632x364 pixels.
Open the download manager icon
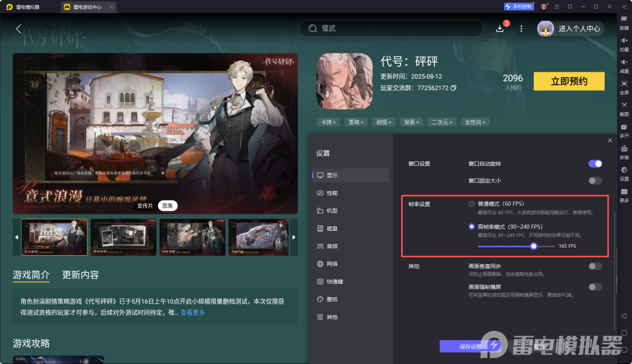(499, 28)
